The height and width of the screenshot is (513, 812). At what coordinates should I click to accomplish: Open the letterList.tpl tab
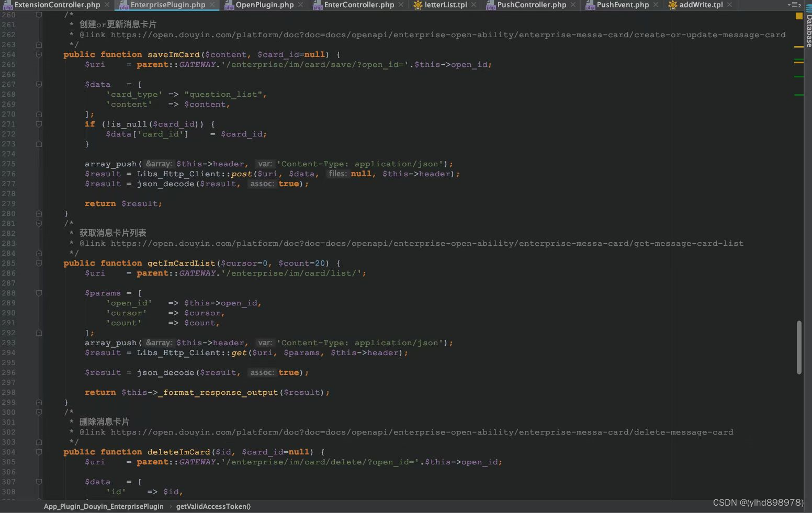point(446,5)
